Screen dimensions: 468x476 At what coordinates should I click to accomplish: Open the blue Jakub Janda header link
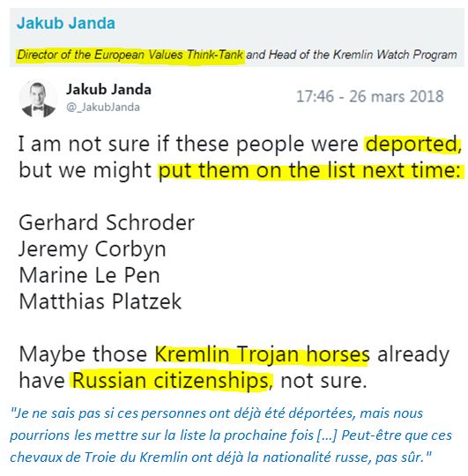(66, 24)
